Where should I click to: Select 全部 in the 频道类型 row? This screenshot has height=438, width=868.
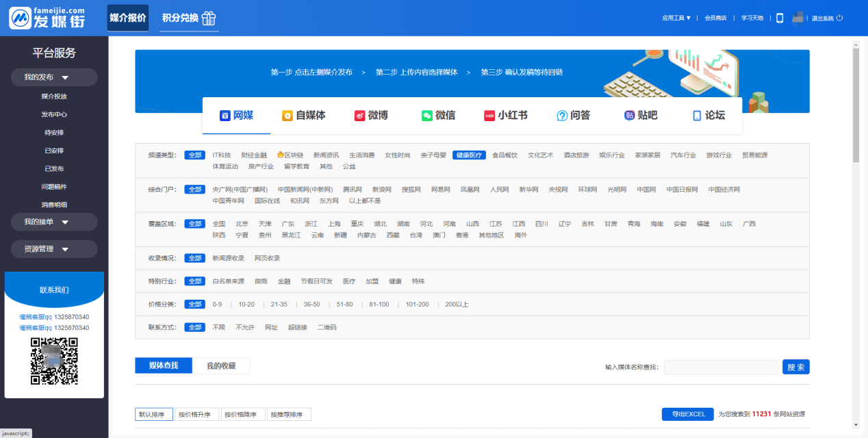[194, 155]
